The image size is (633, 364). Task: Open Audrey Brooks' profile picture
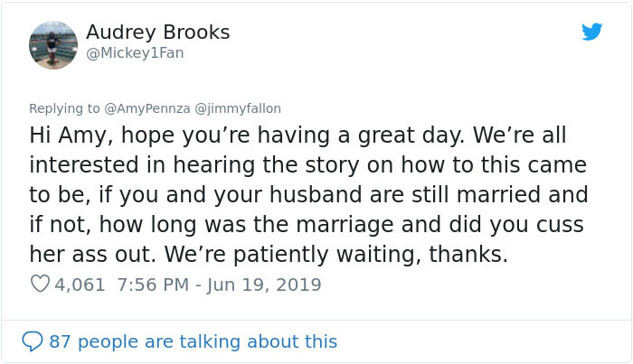[53, 44]
